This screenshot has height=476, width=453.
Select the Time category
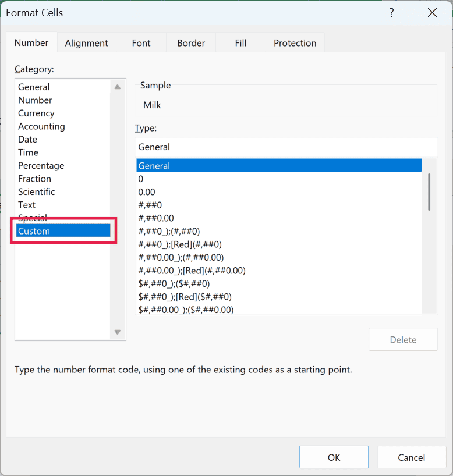click(x=63, y=152)
